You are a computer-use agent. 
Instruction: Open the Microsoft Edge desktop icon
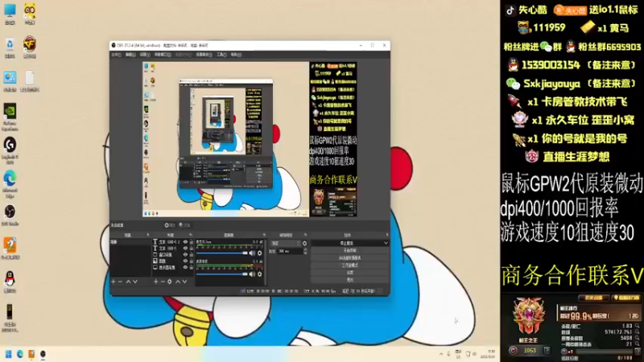(x=10, y=184)
